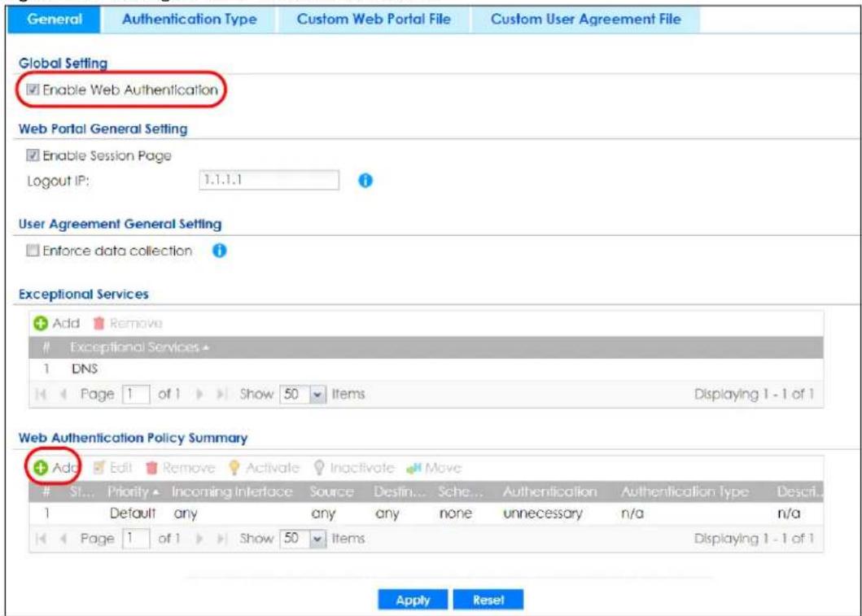Viewport: 862px width, 616px height.
Task: Click page number field in policy summary
Action: (x=136, y=539)
